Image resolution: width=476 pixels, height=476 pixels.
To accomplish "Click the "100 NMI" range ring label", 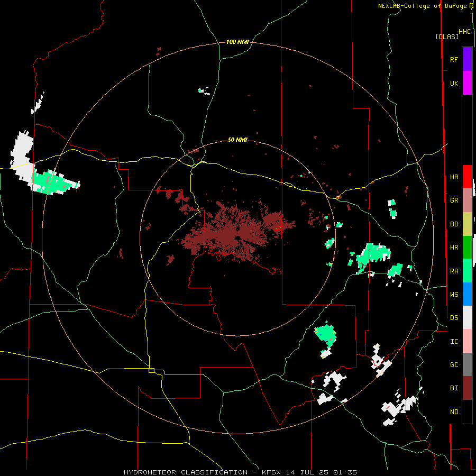I will click(x=237, y=42).
